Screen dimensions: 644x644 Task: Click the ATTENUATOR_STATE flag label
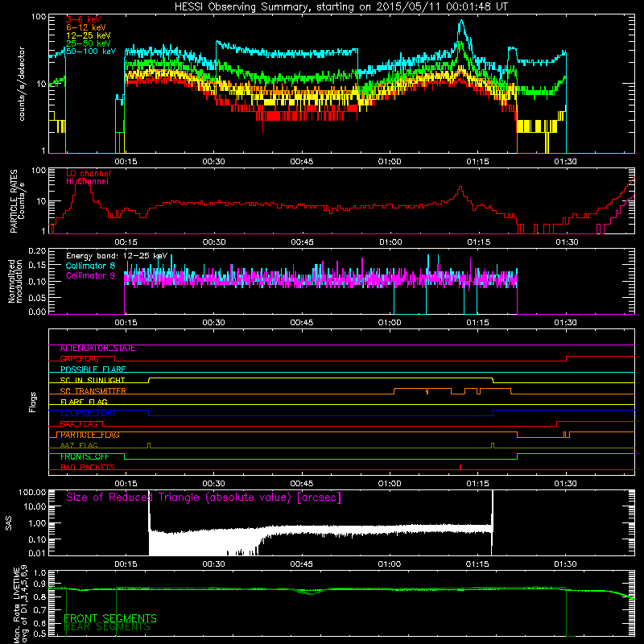pyautogui.click(x=97, y=349)
